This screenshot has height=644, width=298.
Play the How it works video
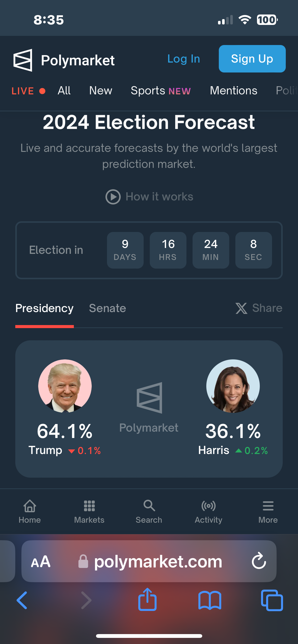pos(113,197)
